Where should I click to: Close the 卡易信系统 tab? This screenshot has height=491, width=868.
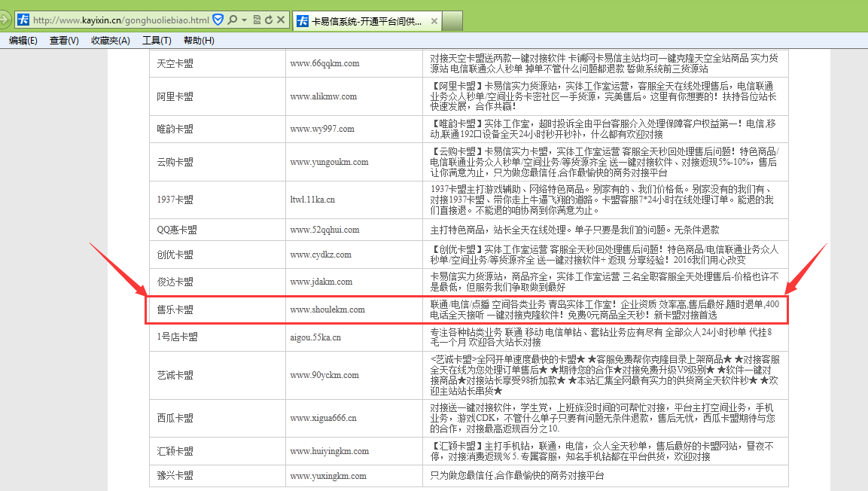click(434, 21)
